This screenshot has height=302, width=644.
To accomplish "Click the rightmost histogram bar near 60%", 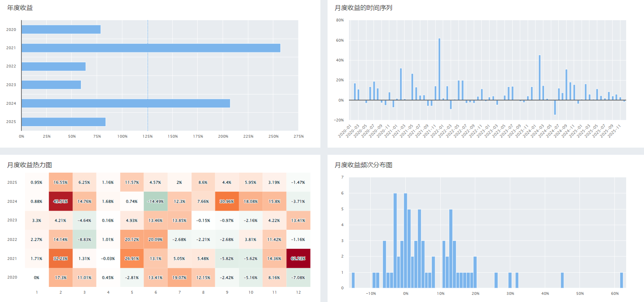I will point(621,280).
